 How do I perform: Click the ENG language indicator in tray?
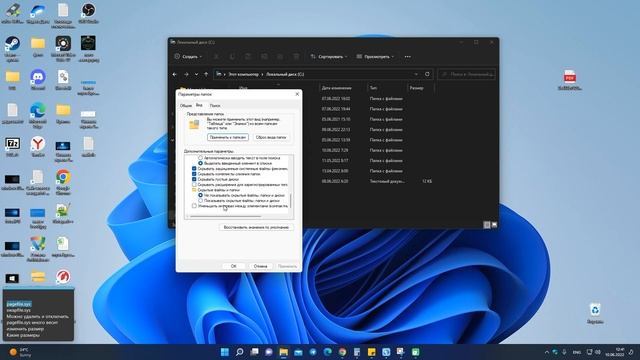tap(576, 352)
